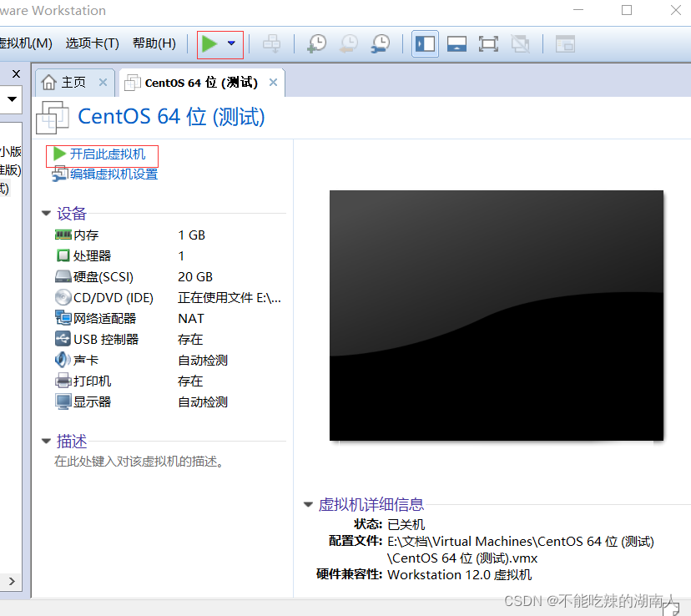Viewport: 691px width, 616px height.
Task: Open the power options dropdown arrow
Action: coord(231,43)
